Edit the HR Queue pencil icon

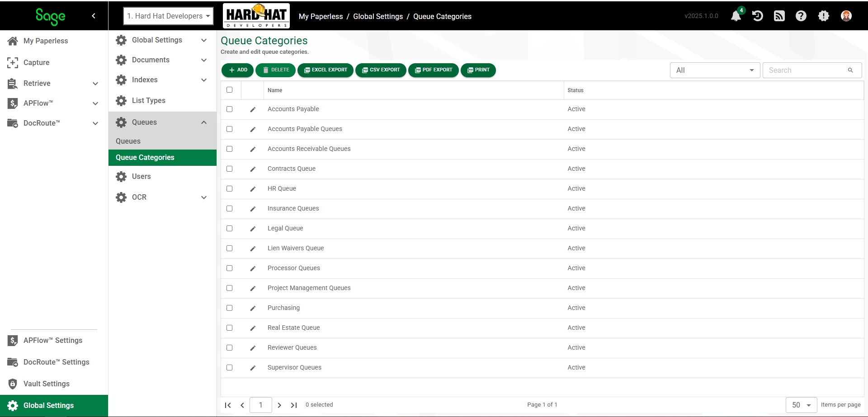coord(253,189)
